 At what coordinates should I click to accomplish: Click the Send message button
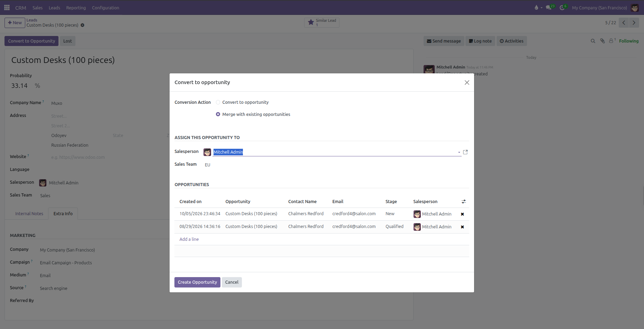[x=444, y=41]
